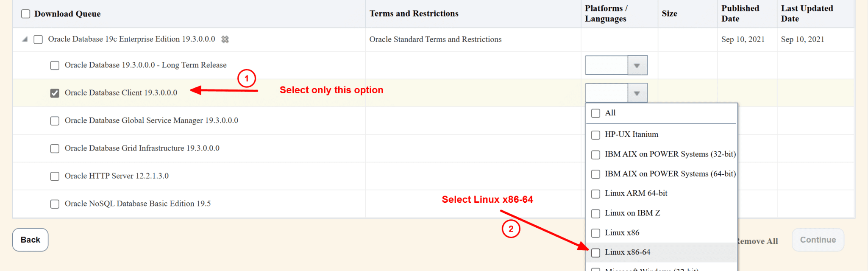
Task: Open the platform dropdown for Oracle Database Client
Action: [x=637, y=92]
